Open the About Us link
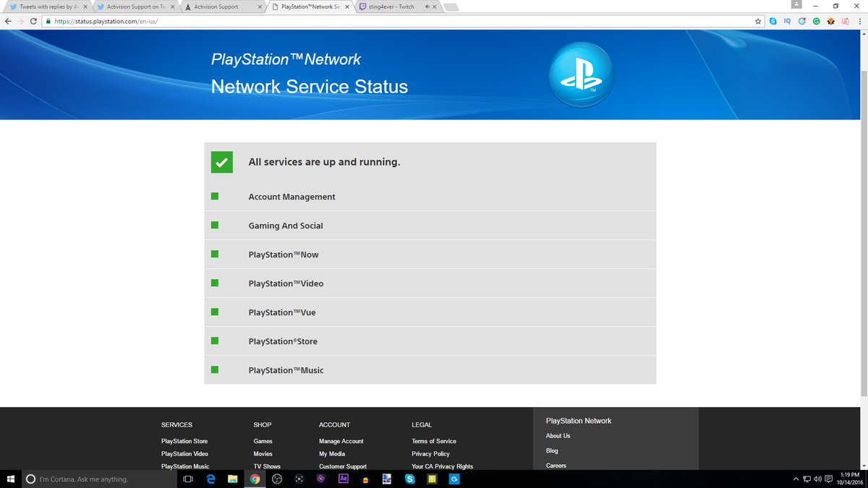This screenshot has width=868, height=488. [x=558, y=436]
